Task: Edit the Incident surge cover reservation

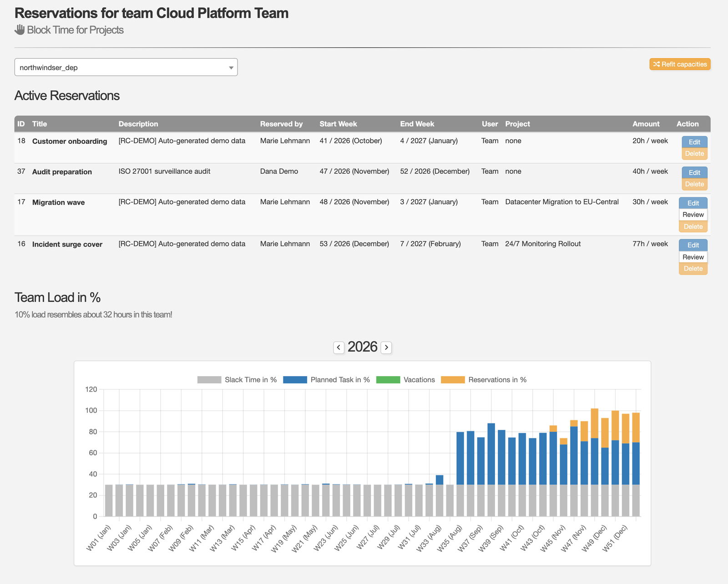Action: click(x=693, y=245)
